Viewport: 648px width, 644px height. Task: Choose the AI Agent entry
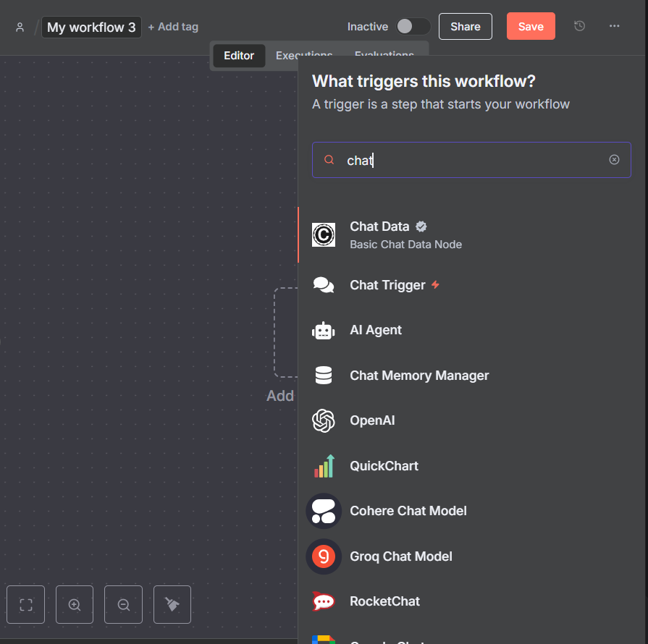(473, 330)
